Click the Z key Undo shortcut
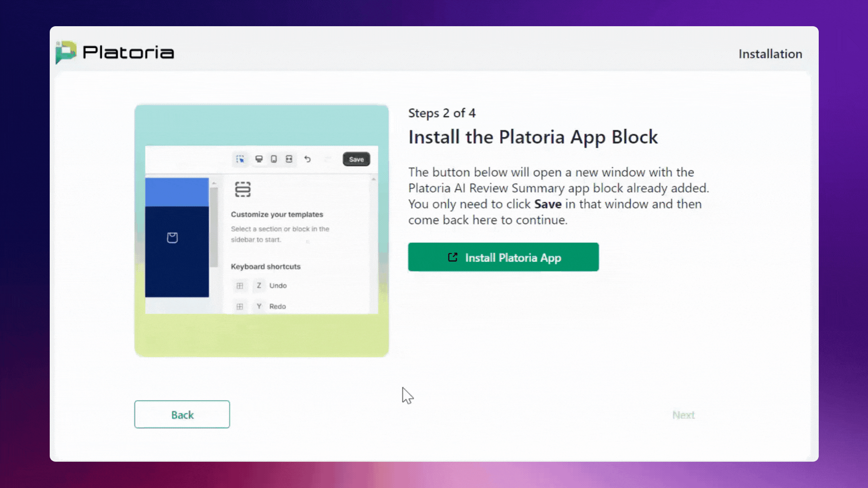Viewport: 868px width, 488px height. [x=259, y=286]
